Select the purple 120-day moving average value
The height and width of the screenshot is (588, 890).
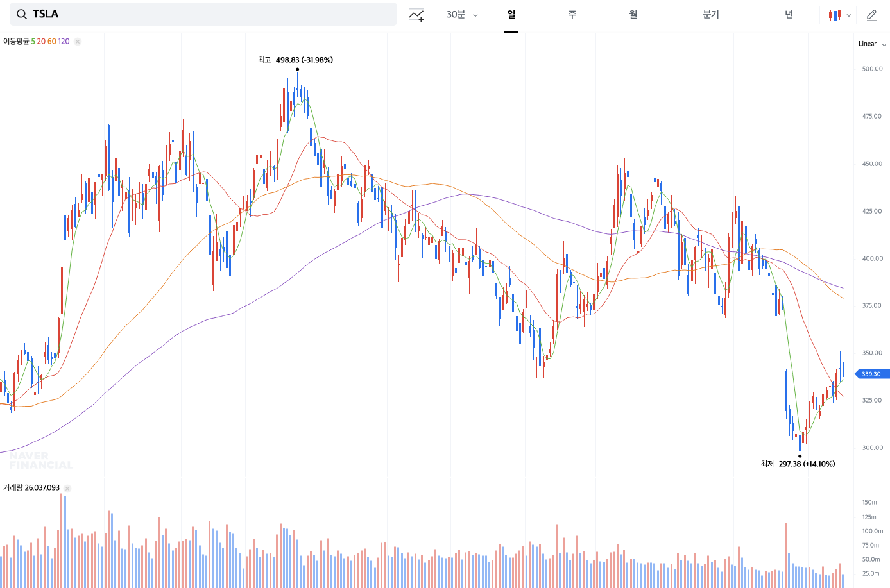click(x=64, y=42)
